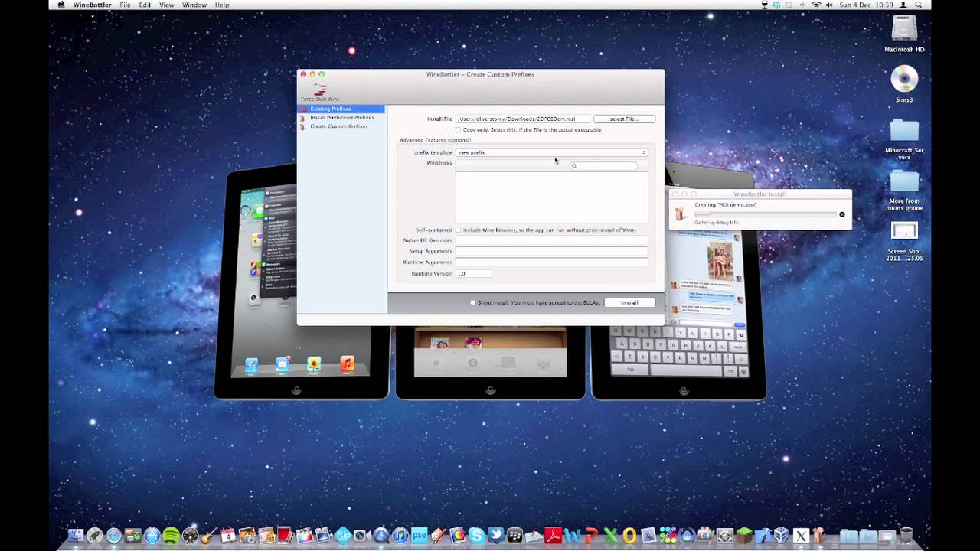Open the File menu

tap(125, 5)
